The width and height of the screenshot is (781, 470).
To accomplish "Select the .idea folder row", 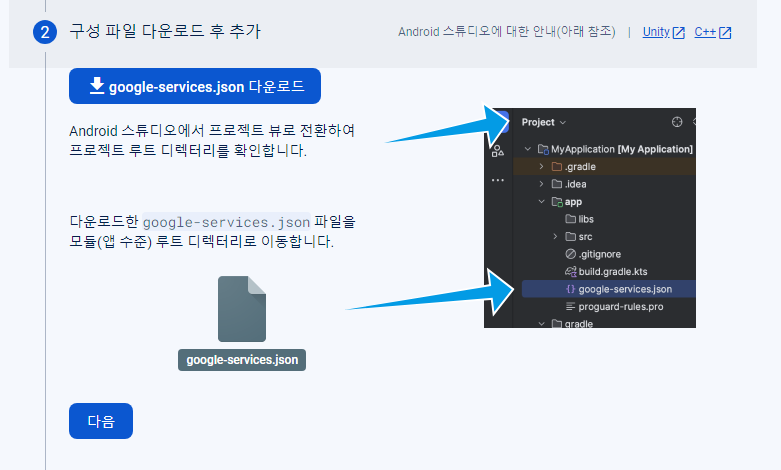I will coord(604,184).
